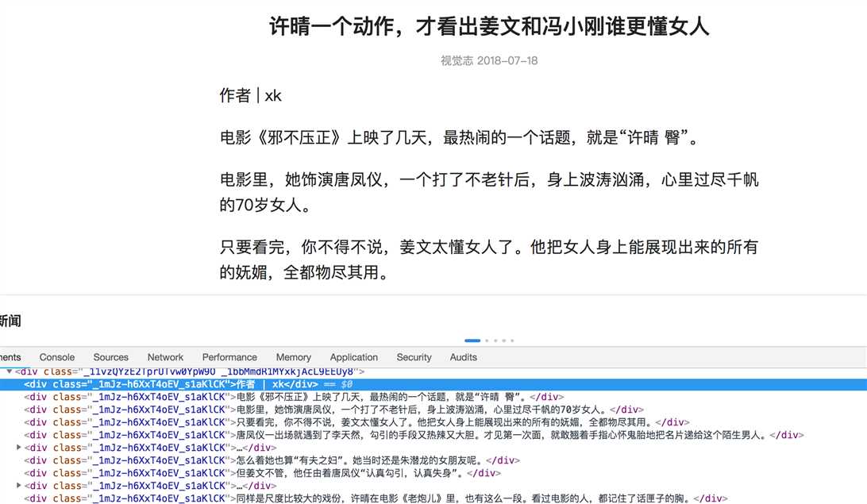Open the Application panel
The image size is (867, 504).
point(354,357)
